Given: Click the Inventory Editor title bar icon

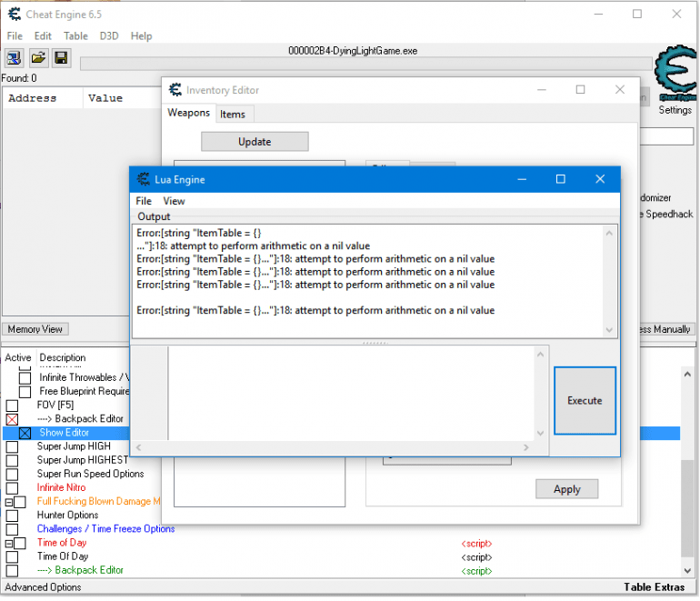Looking at the screenshot, I should [x=175, y=90].
